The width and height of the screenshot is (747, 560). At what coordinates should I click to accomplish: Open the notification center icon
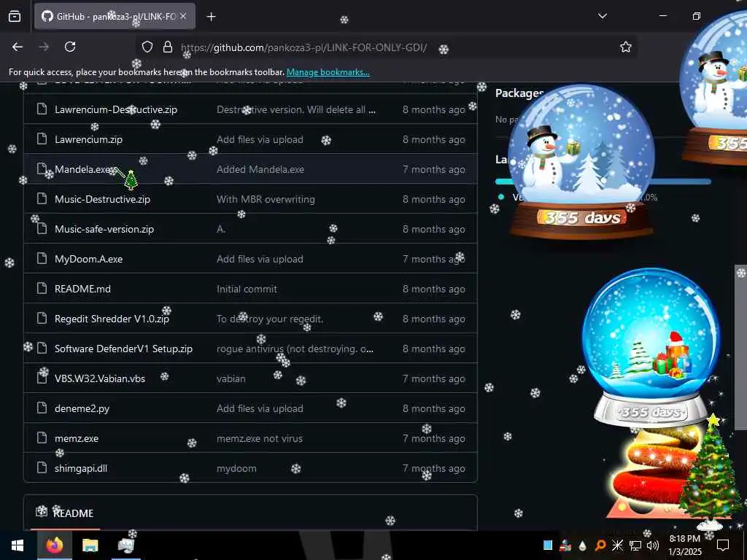click(x=723, y=545)
